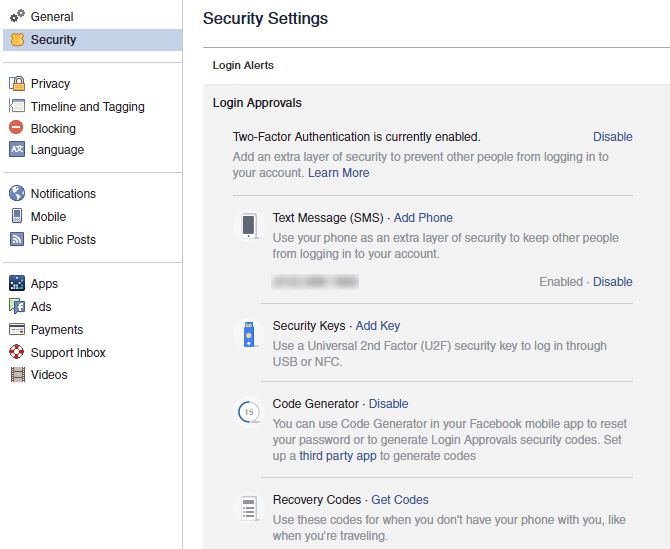Click the Mobile phone icon in sidebar
This screenshot has width=670, height=549.
click(17, 216)
